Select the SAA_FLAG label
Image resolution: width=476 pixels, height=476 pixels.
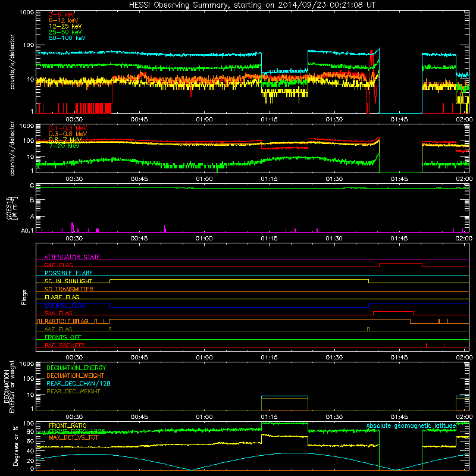(x=58, y=313)
